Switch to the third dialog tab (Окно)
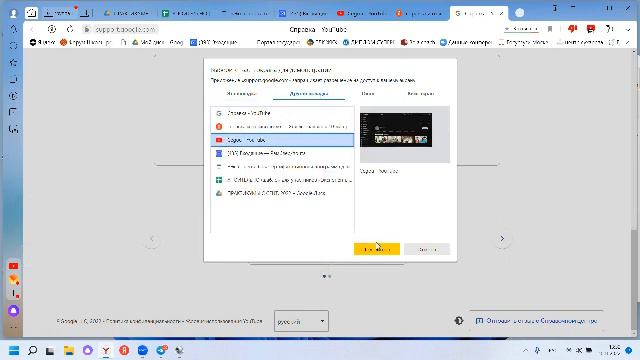Screen dimensions: 640x360 click(x=367, y=94)
